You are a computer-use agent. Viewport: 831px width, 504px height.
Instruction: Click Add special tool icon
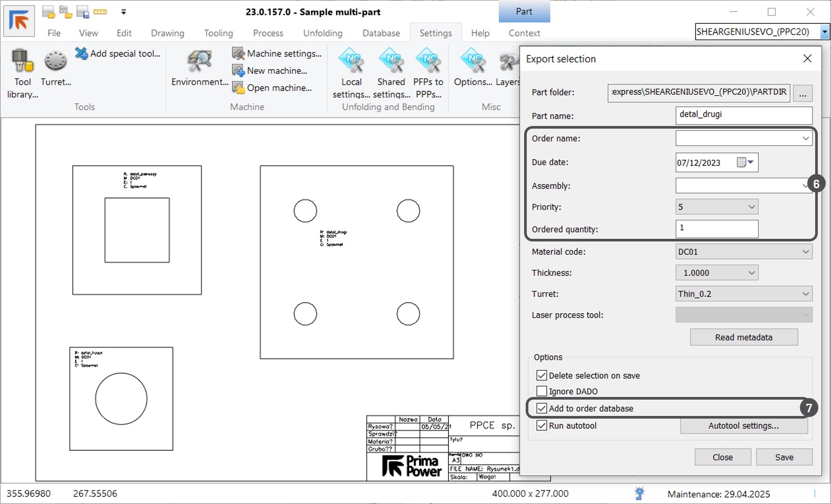point(82,53)
